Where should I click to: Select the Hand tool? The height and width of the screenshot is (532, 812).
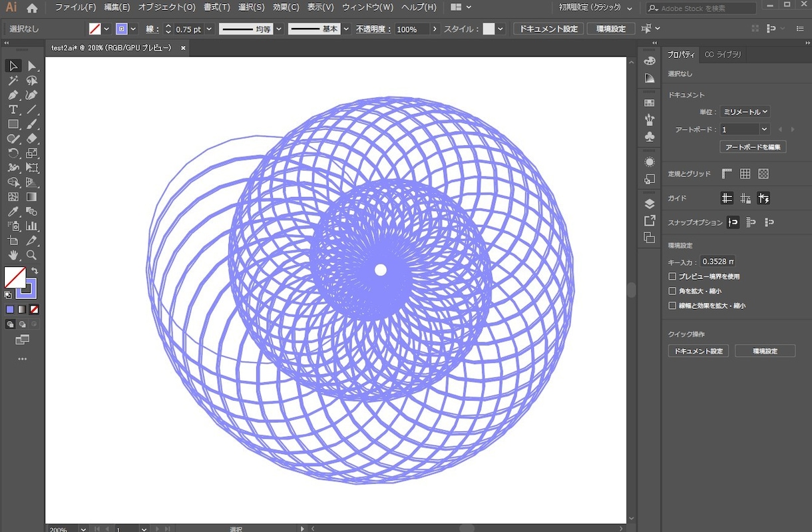click(x=13, y=255)
